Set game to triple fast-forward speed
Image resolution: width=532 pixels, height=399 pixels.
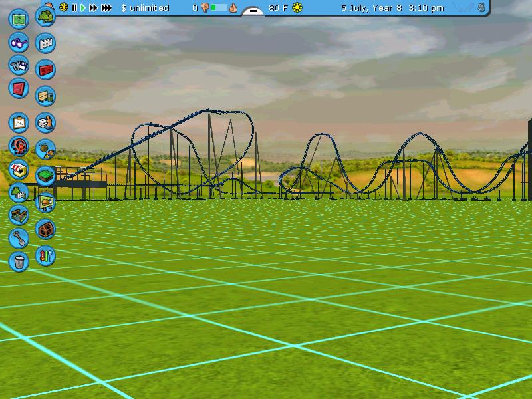coord(106,7)
